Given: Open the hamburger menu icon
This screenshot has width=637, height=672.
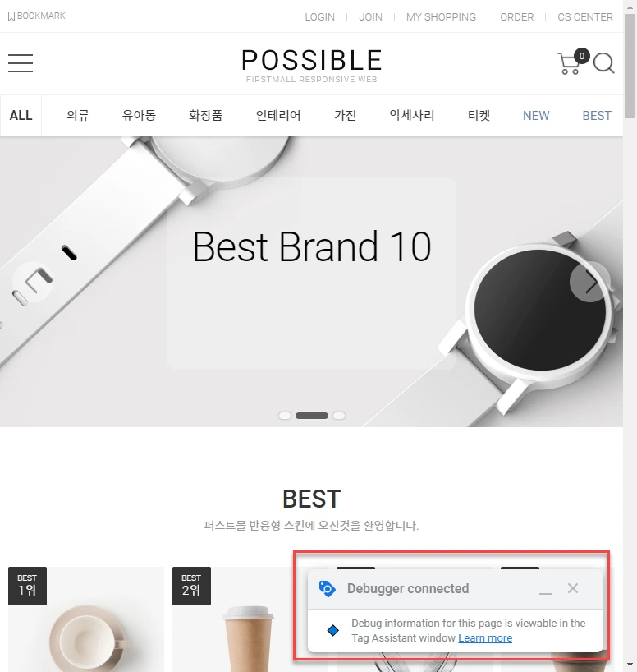Looking at the screenshot, I should pos(21,63).
